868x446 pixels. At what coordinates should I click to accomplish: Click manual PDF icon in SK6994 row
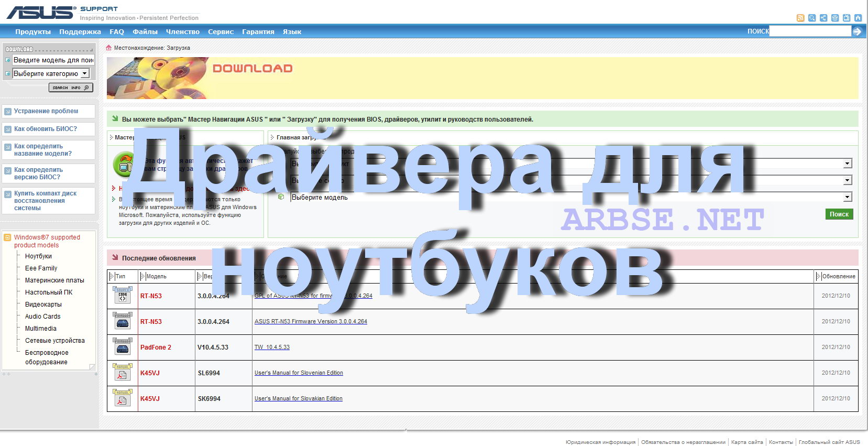(123, 398)
